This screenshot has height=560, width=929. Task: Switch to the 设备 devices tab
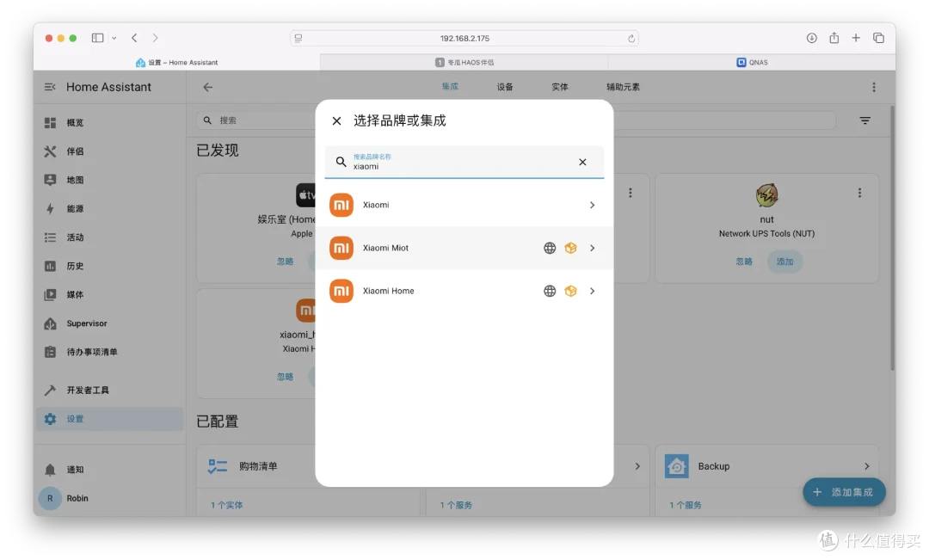point(505,87)
